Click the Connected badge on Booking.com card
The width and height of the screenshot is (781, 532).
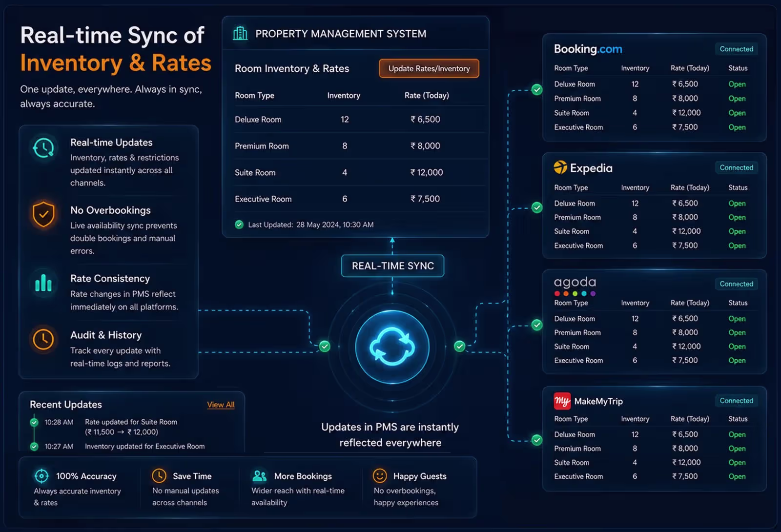[736, 49]
